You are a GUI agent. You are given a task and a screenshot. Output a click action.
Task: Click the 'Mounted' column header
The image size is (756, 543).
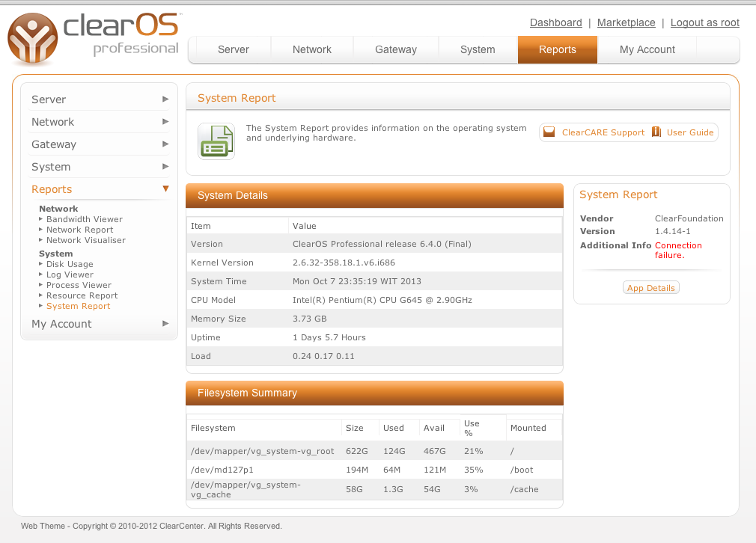pyautogui.click(x=528, y=428)
